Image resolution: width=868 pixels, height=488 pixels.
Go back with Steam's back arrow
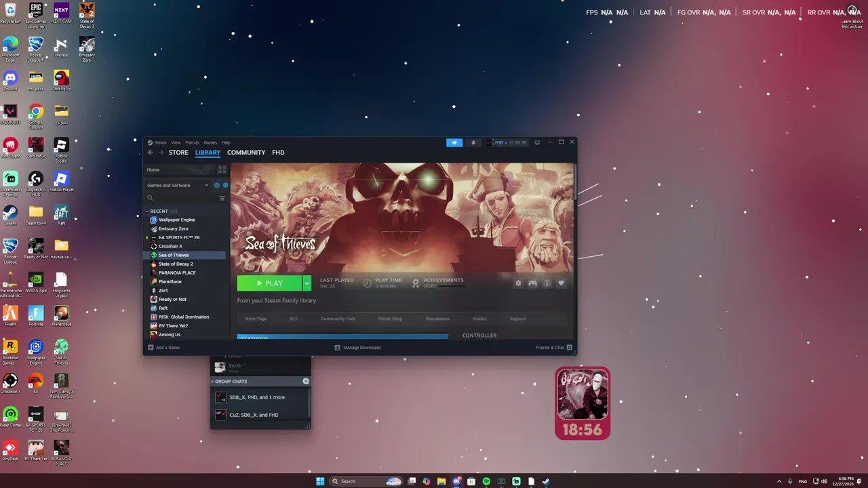151,152
